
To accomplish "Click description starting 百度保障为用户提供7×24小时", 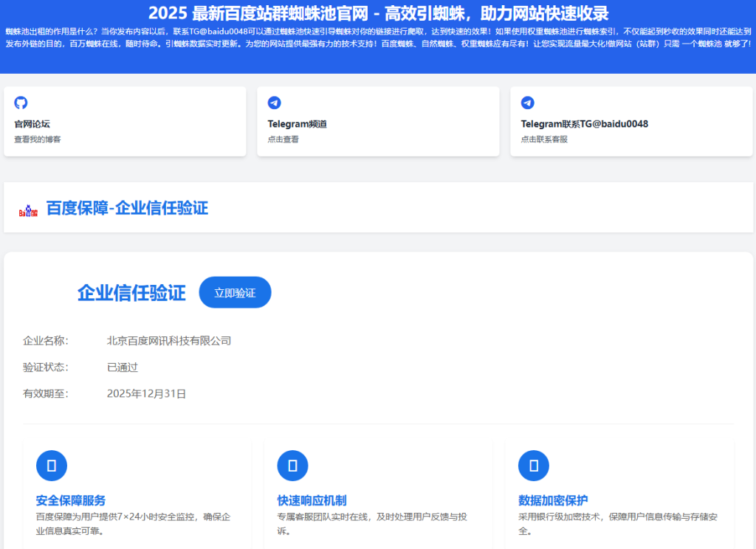I will point(133,523).
